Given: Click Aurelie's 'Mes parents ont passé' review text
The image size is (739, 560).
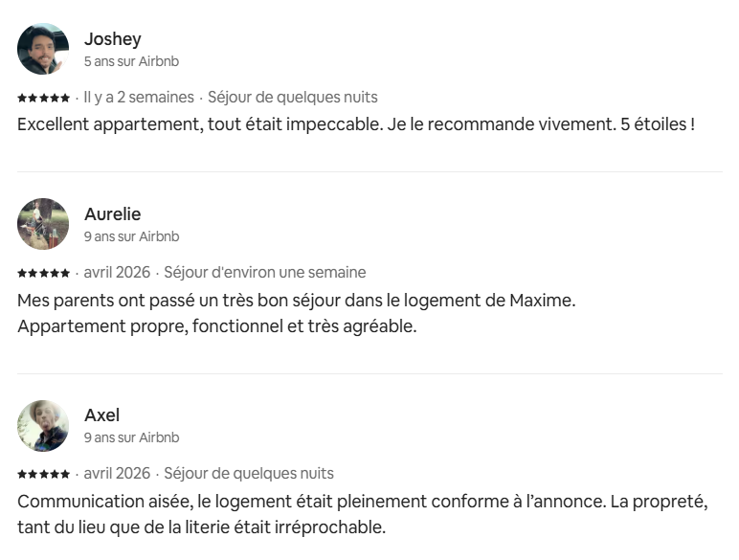Looking at the screenshot, I should (x=297, y=313).
